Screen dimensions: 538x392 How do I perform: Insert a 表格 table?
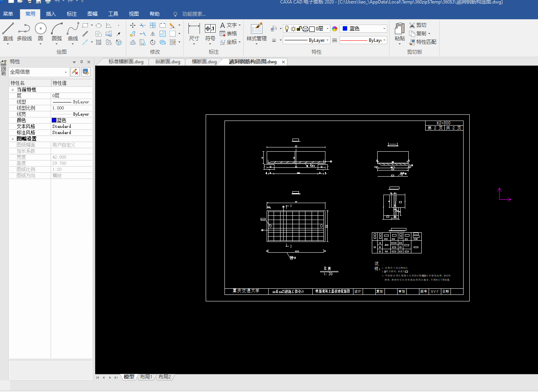(228, 33)
